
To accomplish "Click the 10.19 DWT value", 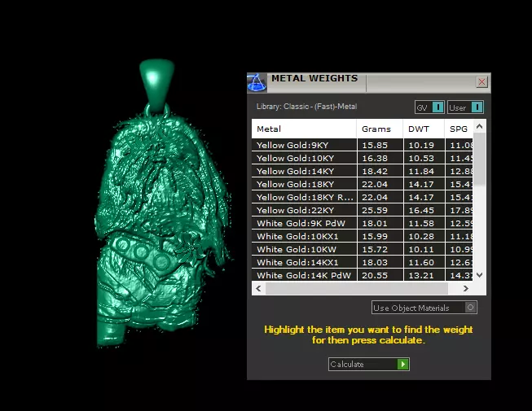I will 421,146.
